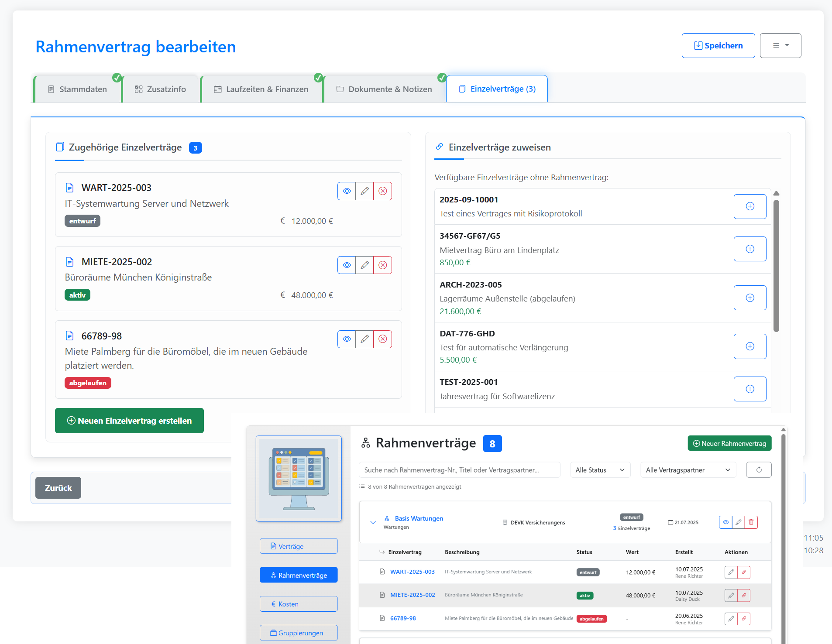
Task: Delete Basis Wartungen with the trash icon
Action: pyautogui.click(x=751, y=522)
